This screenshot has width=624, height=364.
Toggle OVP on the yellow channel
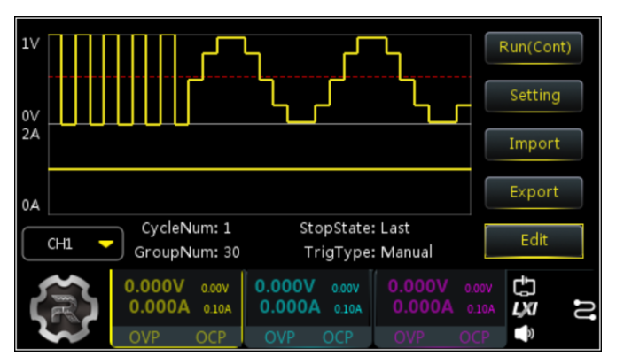click(144, 337)
